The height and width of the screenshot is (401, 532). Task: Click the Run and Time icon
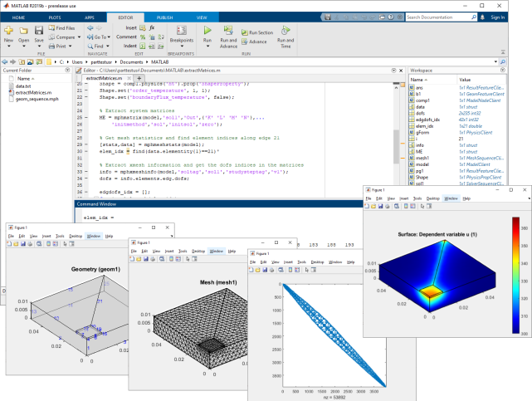click(285, 32)
